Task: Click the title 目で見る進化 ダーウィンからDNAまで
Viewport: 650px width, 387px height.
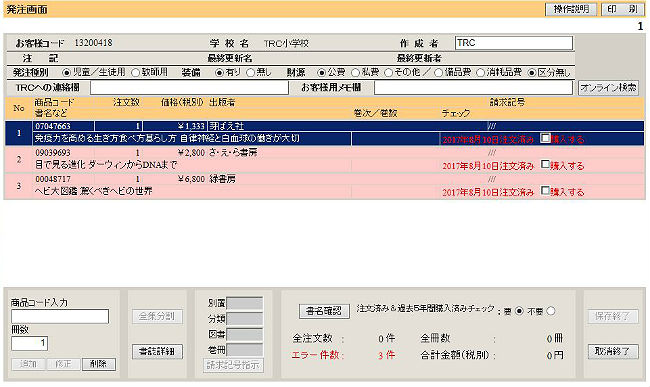Action: click(x=106, y=165)
